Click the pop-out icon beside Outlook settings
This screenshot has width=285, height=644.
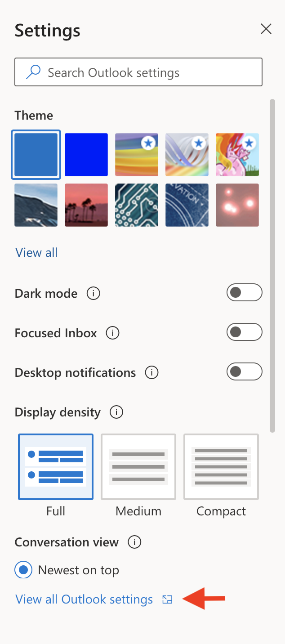click(x=167, y=599)
